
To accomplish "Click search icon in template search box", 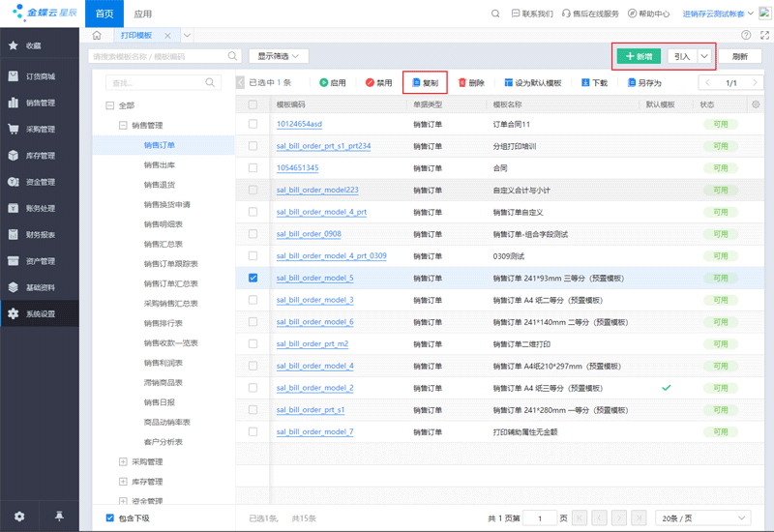I will point(232,56).
